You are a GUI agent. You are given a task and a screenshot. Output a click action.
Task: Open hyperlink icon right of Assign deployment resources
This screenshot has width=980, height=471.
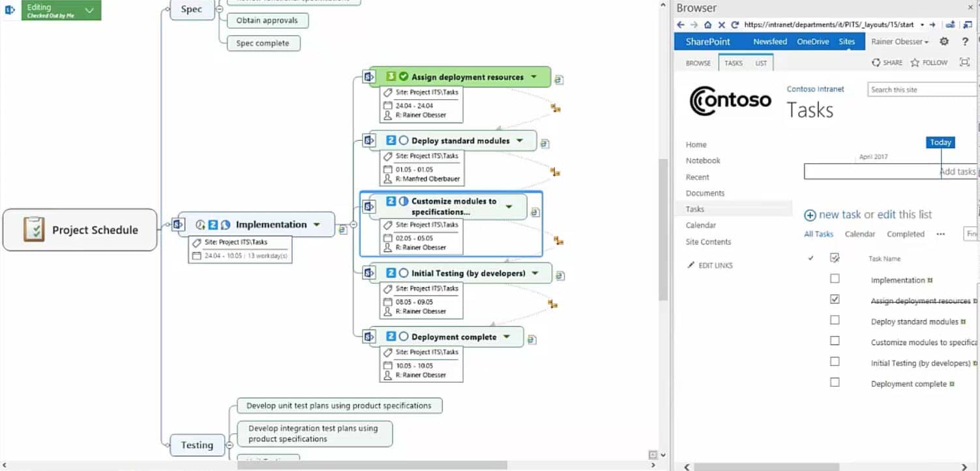pos(559,80)
